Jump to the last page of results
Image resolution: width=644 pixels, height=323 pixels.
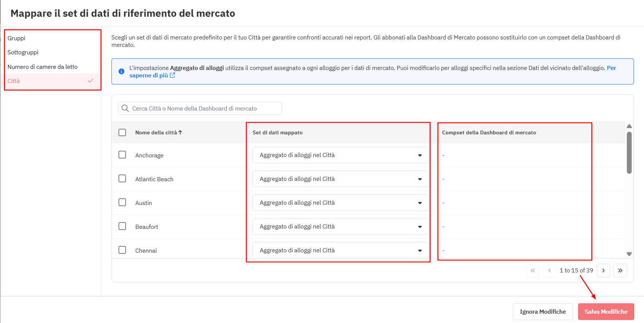click(x=620, y=271)
